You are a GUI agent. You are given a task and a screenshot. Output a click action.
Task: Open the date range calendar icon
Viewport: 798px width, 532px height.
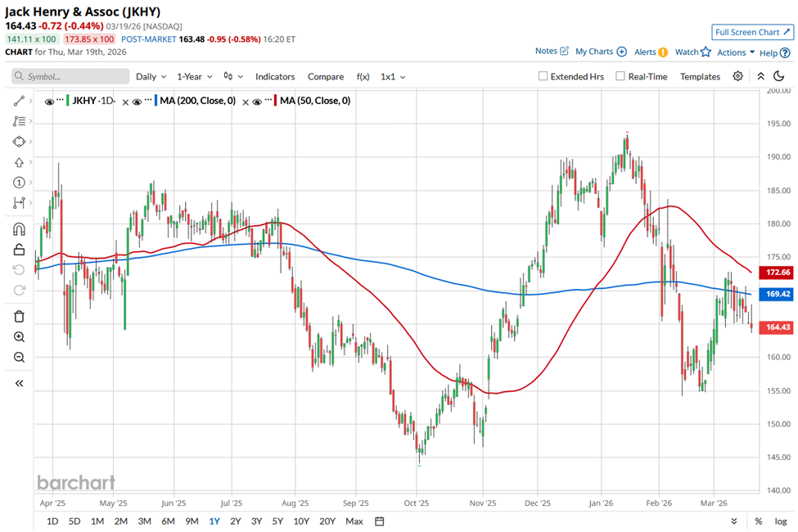pos(380,521)
